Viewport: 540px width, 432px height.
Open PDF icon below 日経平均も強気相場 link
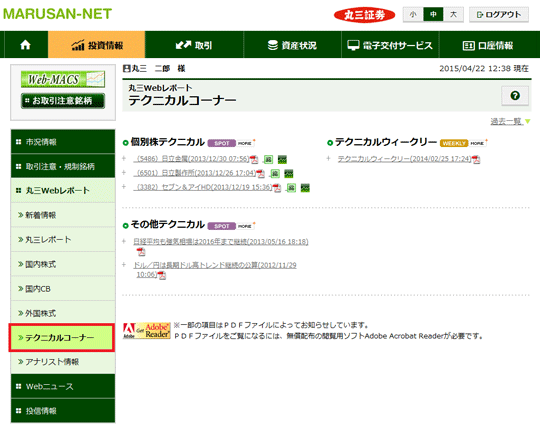[141, 252]
